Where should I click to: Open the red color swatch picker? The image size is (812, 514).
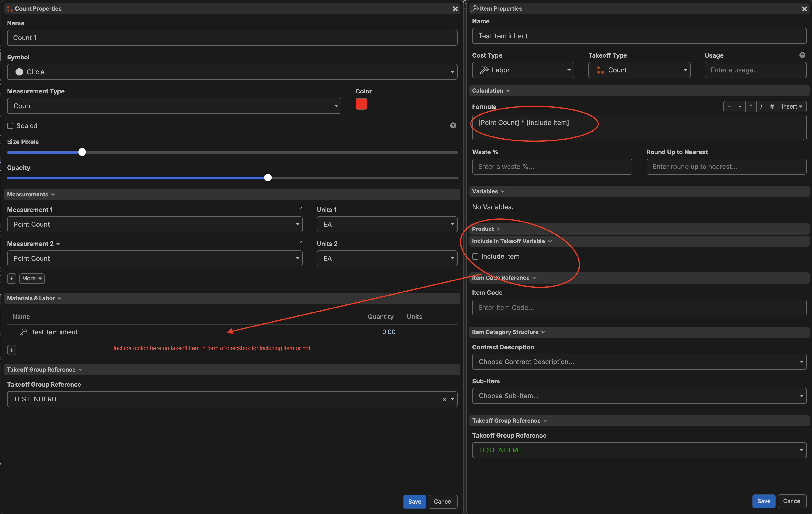coord(361,104)
